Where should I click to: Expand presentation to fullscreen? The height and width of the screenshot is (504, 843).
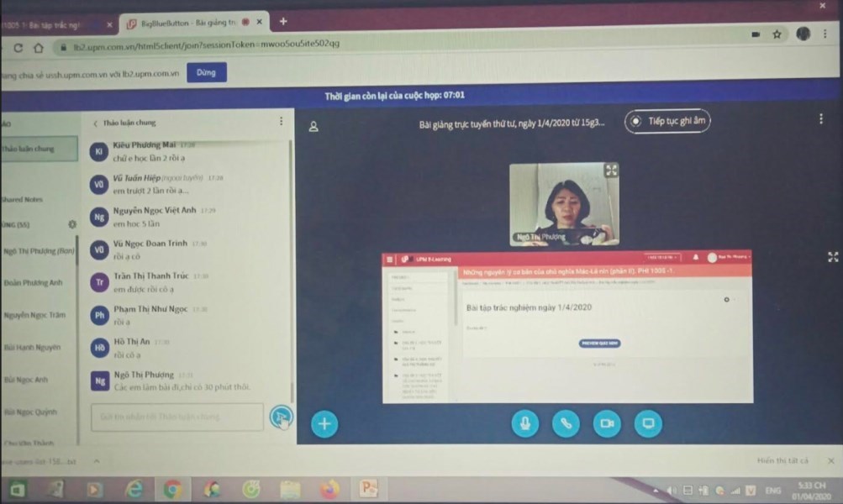click(833, 257)
